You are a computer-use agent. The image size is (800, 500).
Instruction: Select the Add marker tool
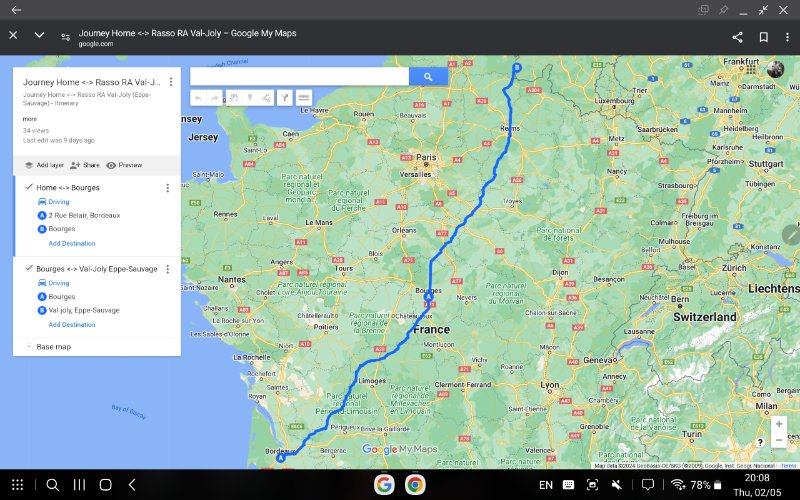coord(249,98)
